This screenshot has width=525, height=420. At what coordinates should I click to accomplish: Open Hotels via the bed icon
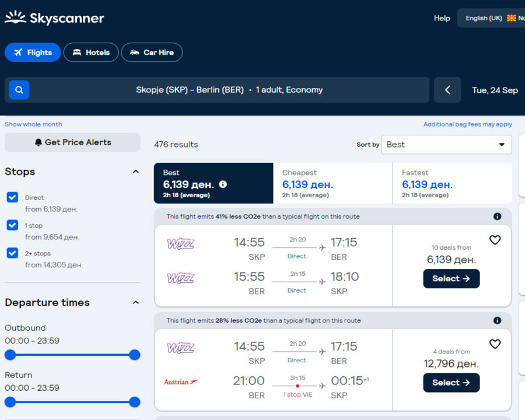(x=76, y=52)
